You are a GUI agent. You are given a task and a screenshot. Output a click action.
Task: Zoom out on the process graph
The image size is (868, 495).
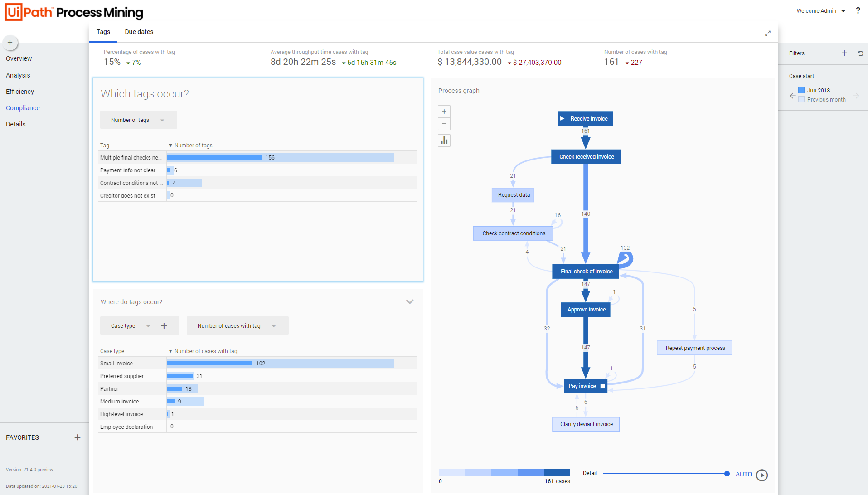point(444,124)
